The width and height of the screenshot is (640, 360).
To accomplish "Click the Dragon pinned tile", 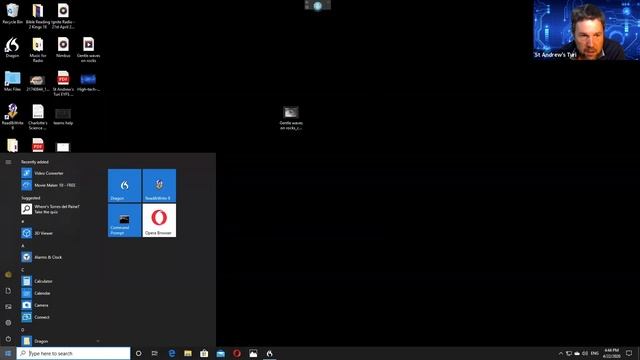I will [x=124, y=185].
